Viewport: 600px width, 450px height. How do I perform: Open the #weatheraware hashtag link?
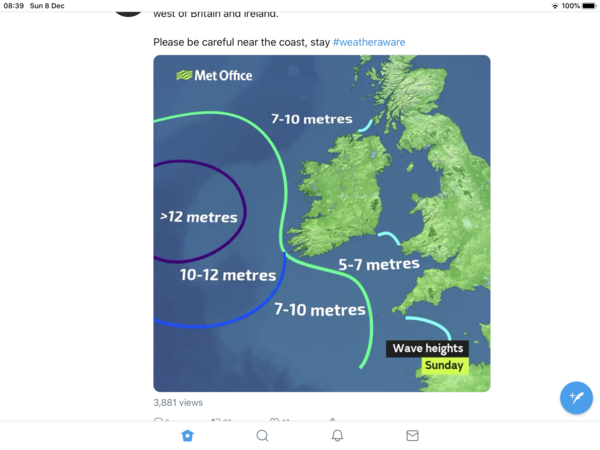point(369,42)
